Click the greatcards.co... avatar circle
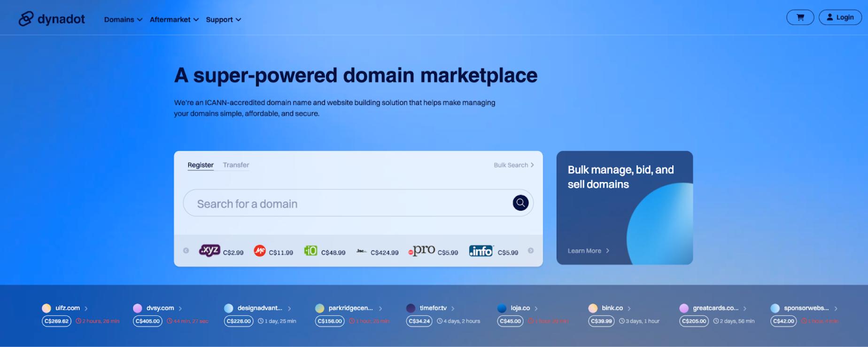The width and height of the screenshot is (868, 347). pos(684,308)
